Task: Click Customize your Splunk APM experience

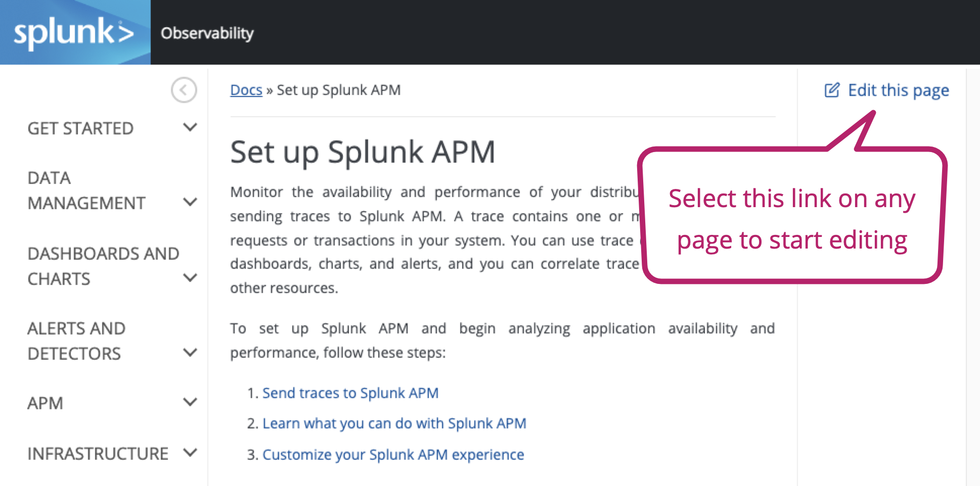Action: [393, 454]
